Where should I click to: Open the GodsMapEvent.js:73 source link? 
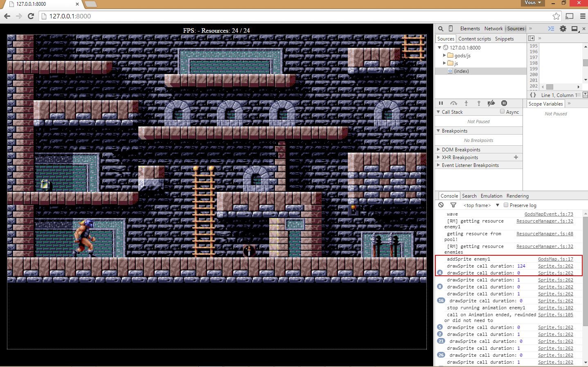(x=548, y=214)
